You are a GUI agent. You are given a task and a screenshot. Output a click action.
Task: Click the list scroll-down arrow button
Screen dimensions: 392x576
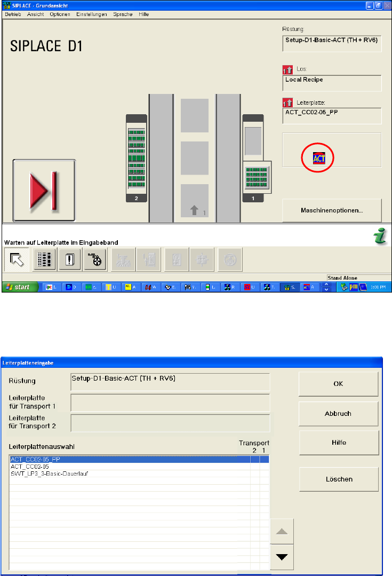(x=282, y=557)
